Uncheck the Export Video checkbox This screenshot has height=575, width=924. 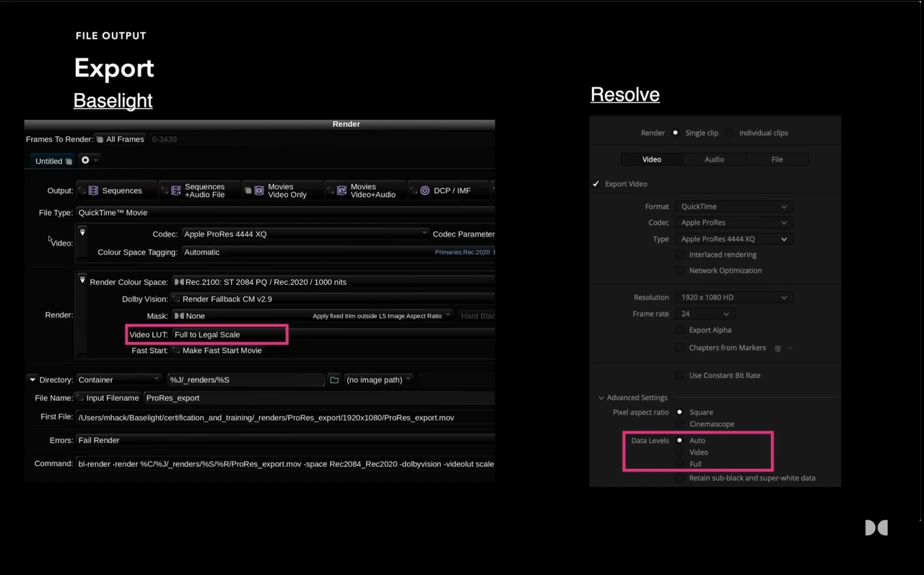click(596, 184)
